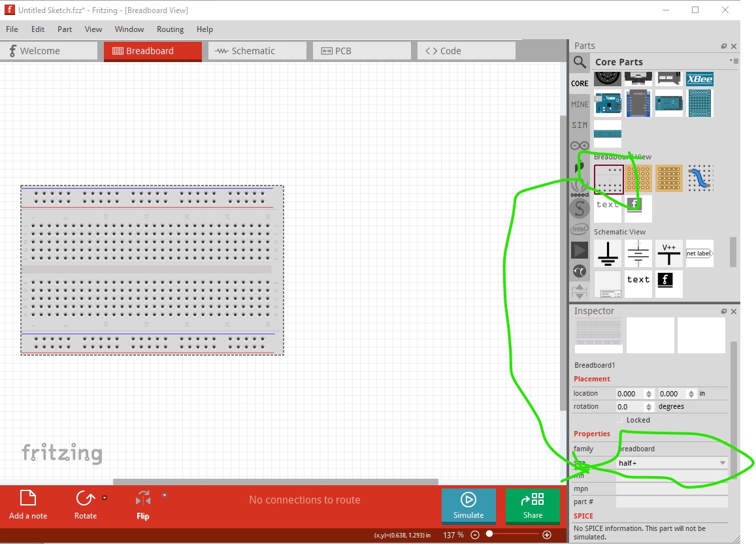
Task: Pick the stripboard part
Action: (669, 179)
